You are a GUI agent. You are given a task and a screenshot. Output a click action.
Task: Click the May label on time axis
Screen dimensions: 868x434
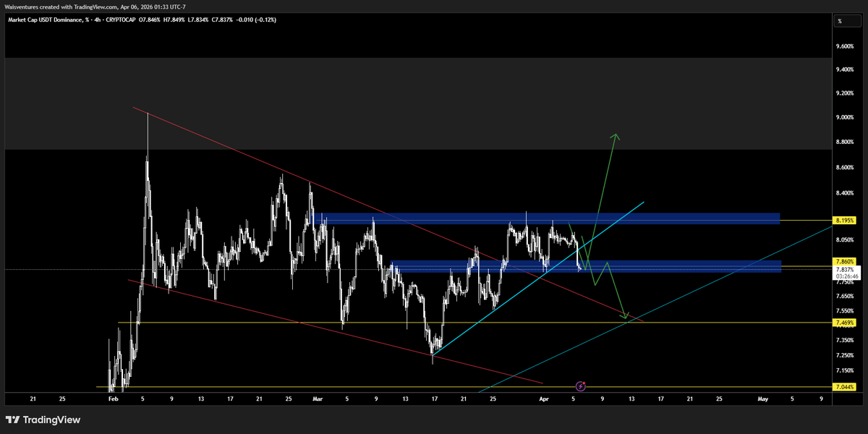tap(762, 399)
